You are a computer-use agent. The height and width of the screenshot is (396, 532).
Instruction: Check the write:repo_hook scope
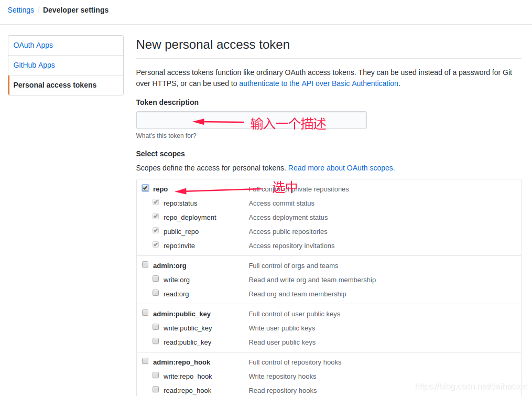click(x=156, y=376)
